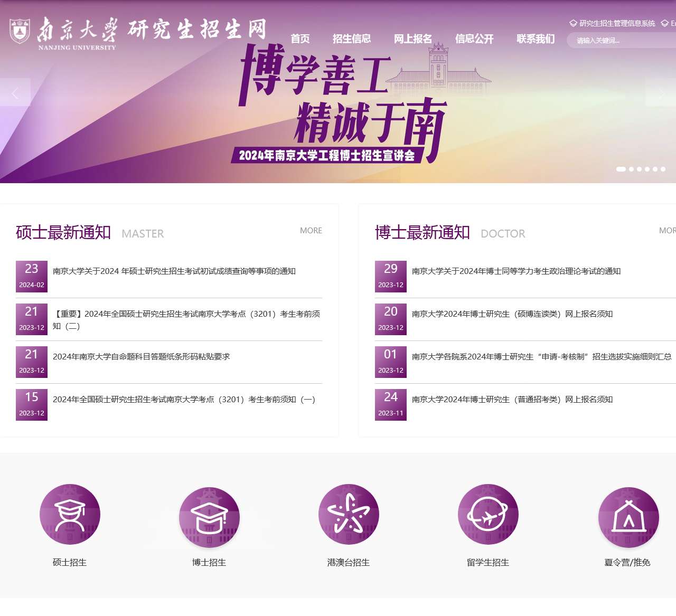Click the 24 2023-11 date badge
Image resolution: width=676 pixels, height=616 pixels.
point(391,405)
